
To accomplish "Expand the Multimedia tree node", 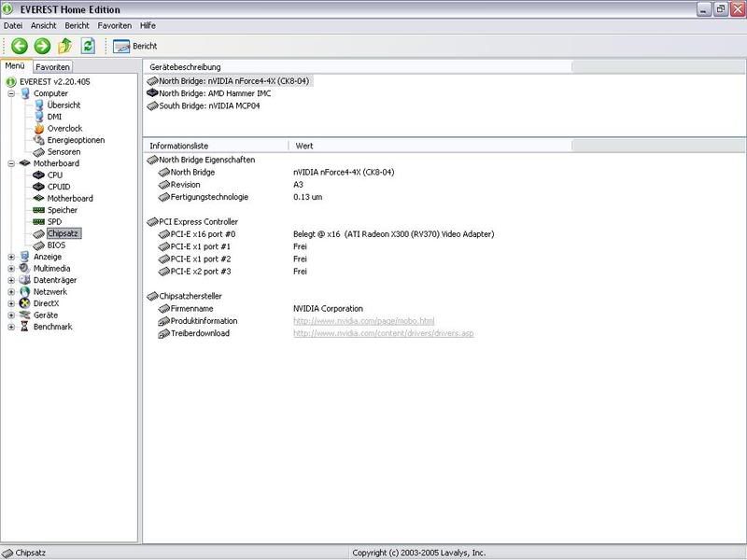I will click(11, 269).
